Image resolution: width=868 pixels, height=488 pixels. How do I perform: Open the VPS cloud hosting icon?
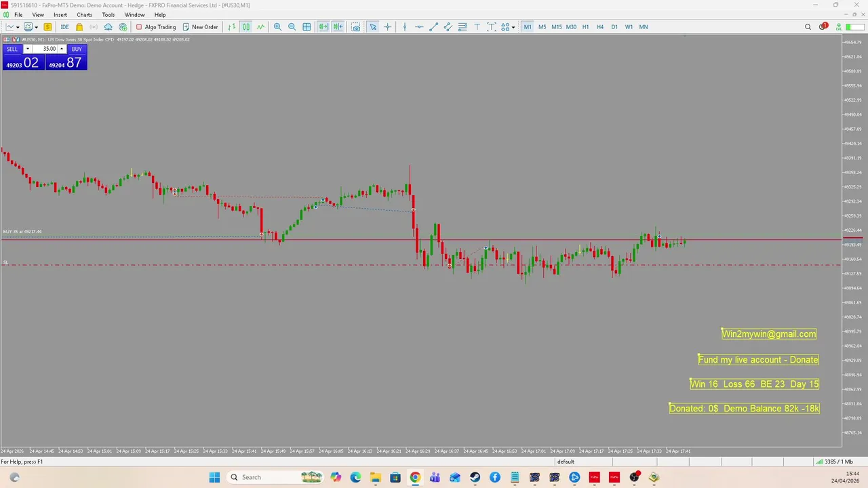pyautogui.click(x=108, y=27)
